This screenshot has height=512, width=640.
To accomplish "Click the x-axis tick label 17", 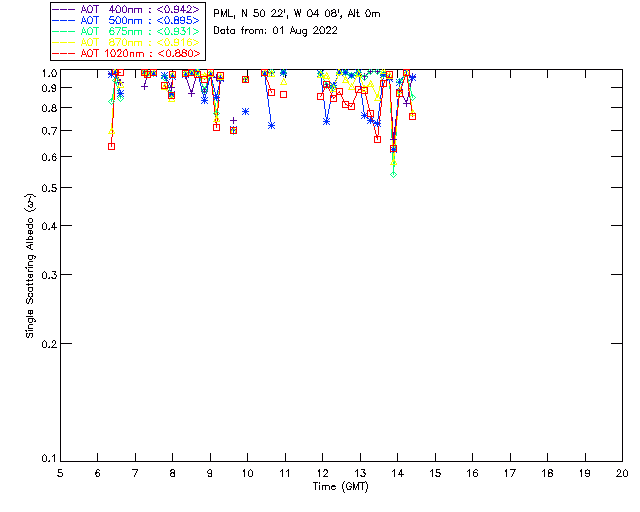I will coord(510,473).
